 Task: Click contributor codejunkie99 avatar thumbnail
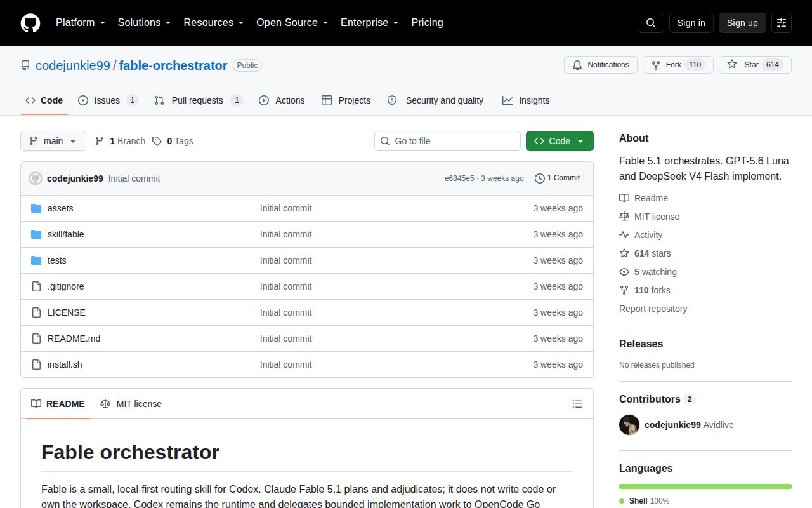point(629,425)
